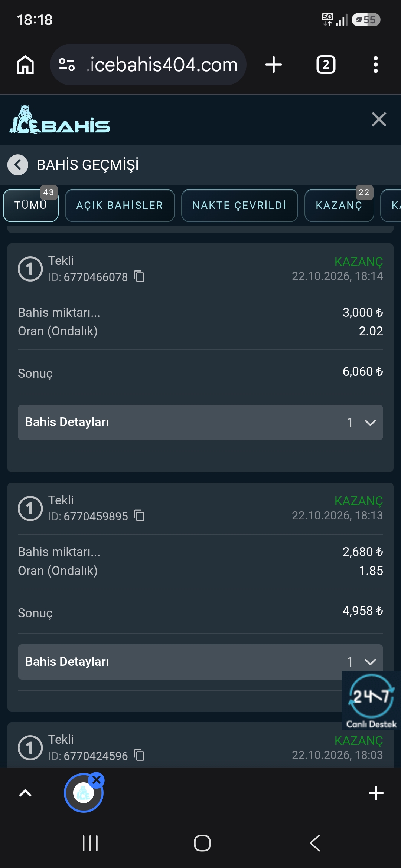Open the tab switcher showing 2

[x=326, y=65]
